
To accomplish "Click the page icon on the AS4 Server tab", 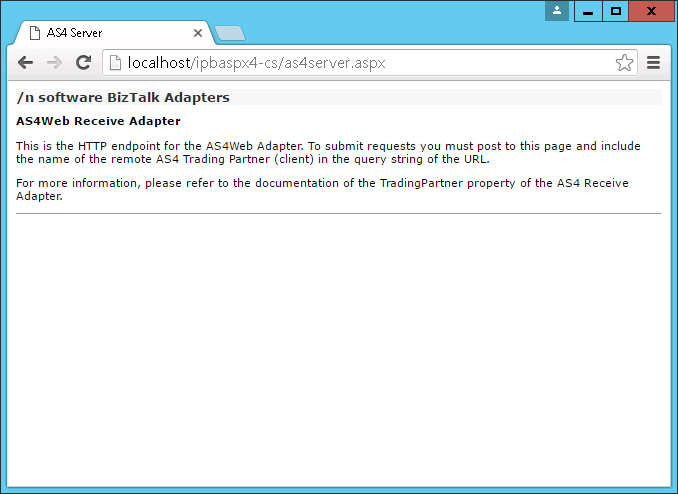I will coord(35,33).
